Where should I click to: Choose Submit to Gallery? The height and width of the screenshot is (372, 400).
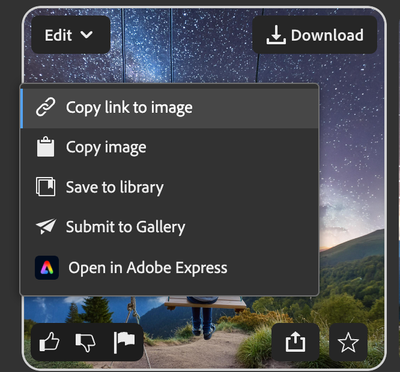[x=170, y=227]
